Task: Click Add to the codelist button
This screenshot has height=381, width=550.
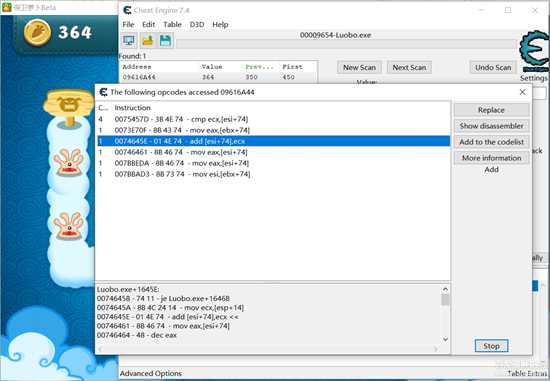Action: (491, 142)
